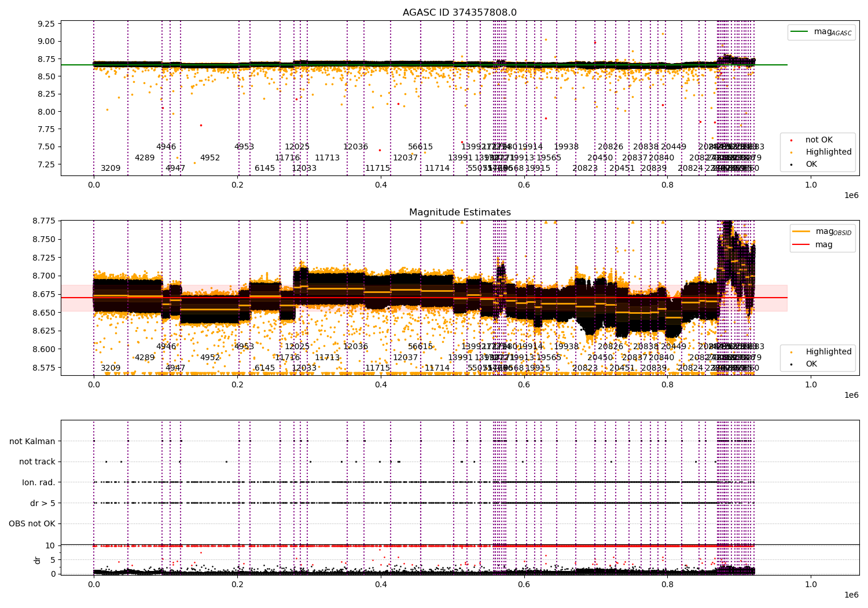Click the 'dr > 5' axis label
The image size is (868, 608).
point(43,503)
